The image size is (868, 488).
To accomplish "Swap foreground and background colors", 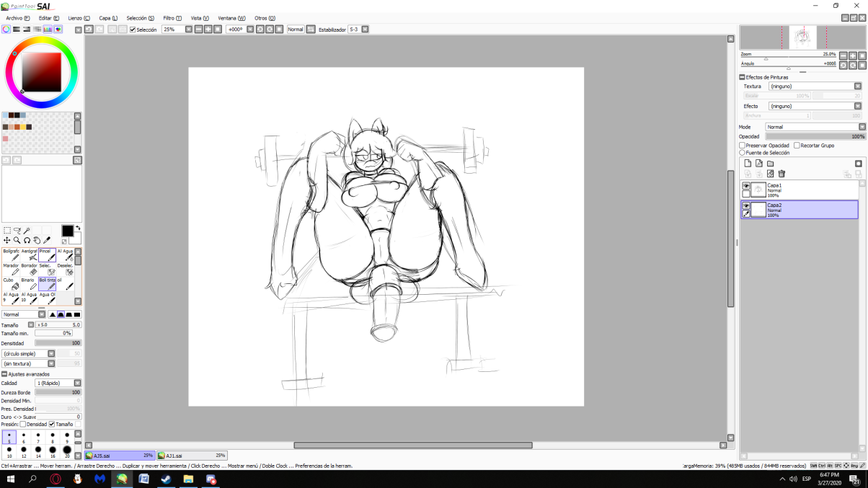I will pos(78,229).
